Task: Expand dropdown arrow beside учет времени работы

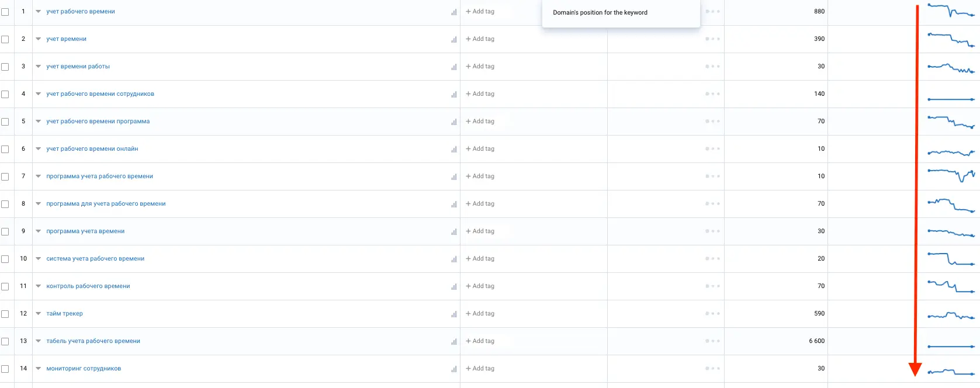Action: pyautogui.click(x=39, y=67)
